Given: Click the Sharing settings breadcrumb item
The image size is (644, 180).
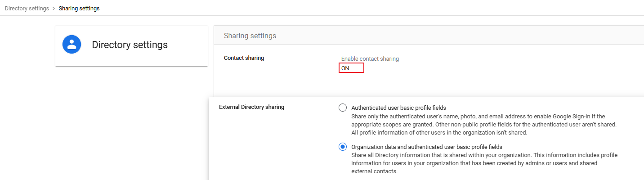Looking at the screenshot, I should [x=79, y=9].
